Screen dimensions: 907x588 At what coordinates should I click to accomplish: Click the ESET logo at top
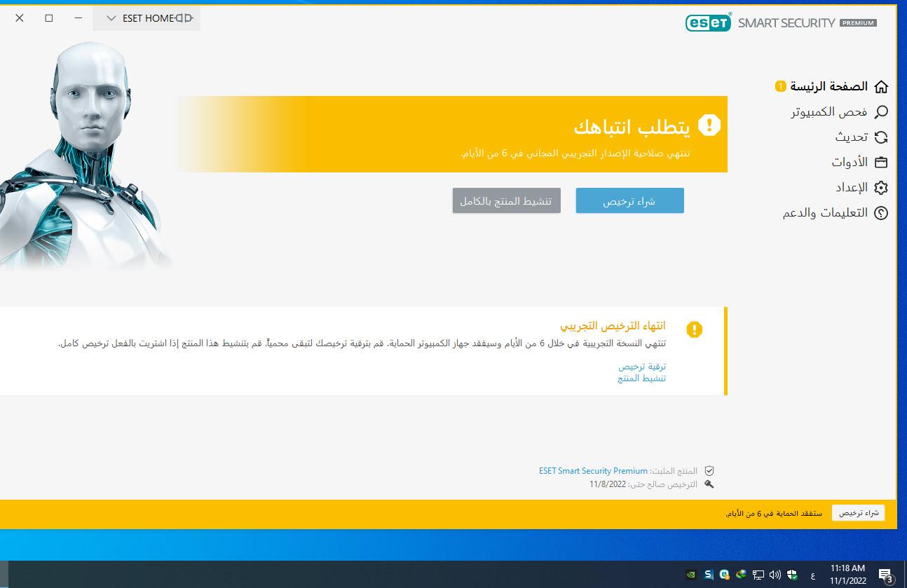(709, 22)
